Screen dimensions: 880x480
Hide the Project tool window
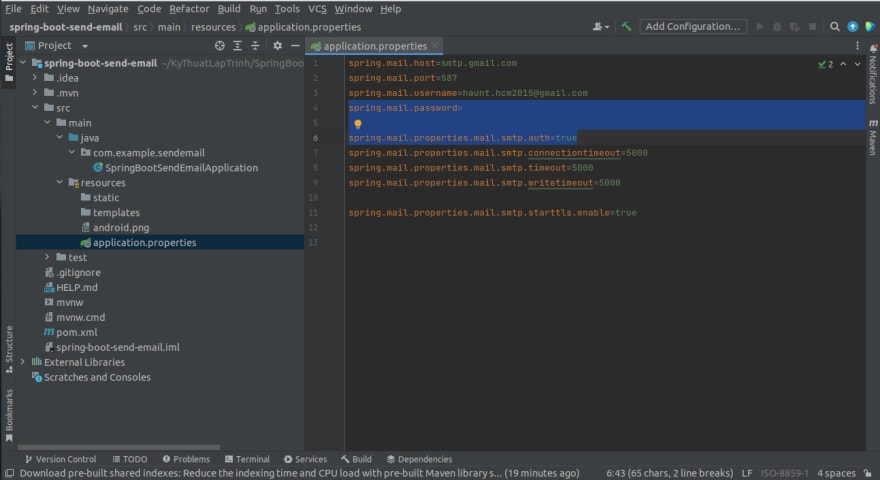[295, 45]
